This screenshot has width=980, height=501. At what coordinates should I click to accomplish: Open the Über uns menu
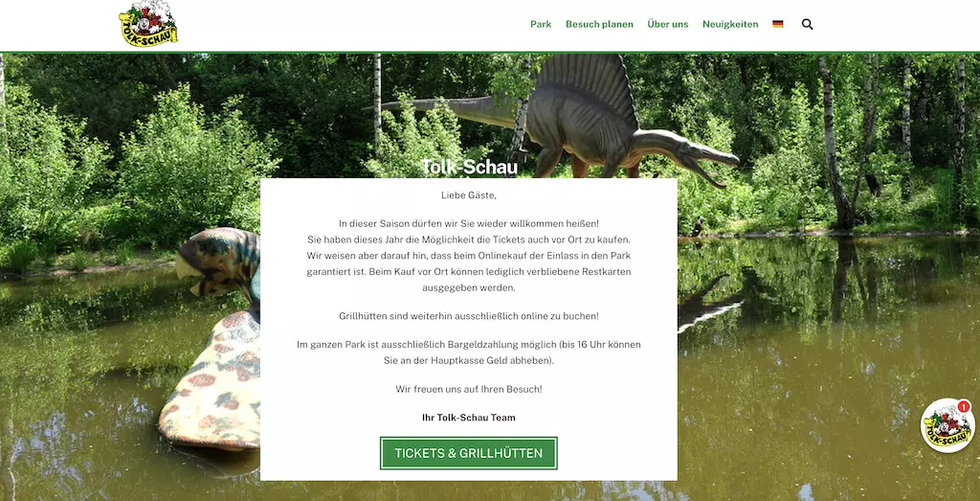point(667,24)
